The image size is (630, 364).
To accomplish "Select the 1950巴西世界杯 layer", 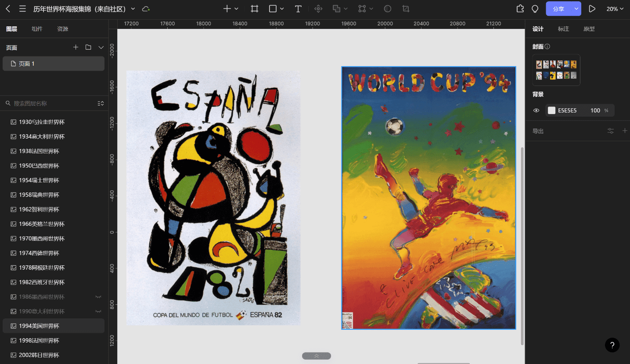I will click(x=54, y=166).
